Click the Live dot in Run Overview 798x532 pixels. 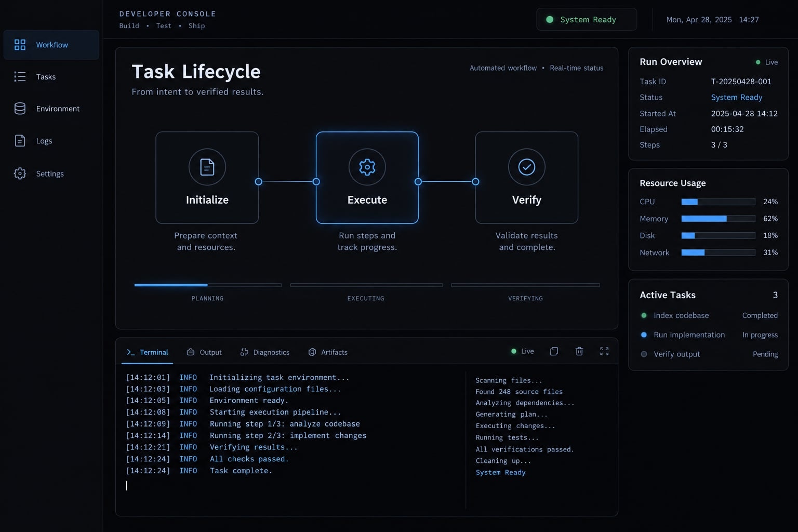(x=758, y=62)
